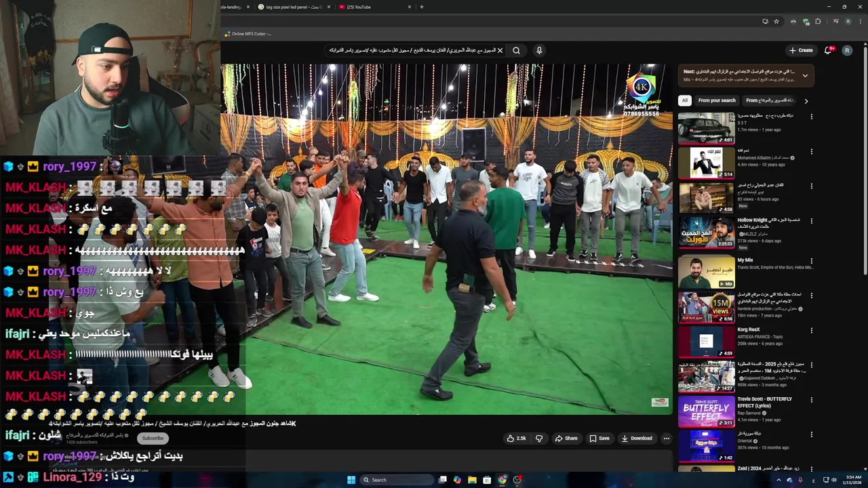Show more filter chips with right arrow
The width and height of the screenshot is (868, 488).
(806, 101)
